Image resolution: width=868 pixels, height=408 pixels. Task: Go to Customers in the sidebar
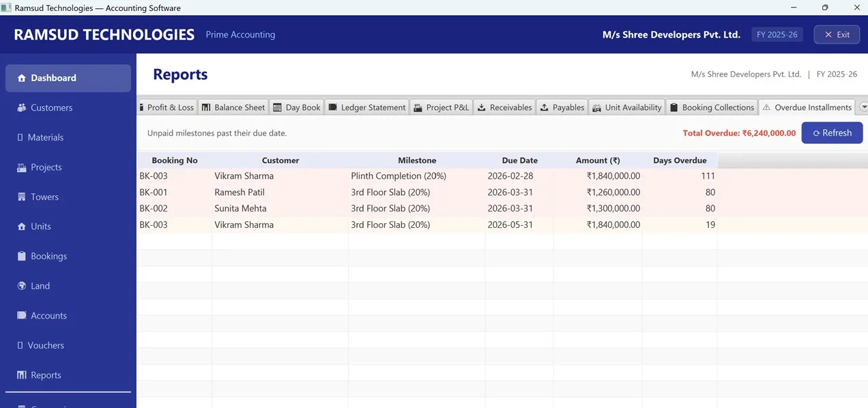pos(68,108)
